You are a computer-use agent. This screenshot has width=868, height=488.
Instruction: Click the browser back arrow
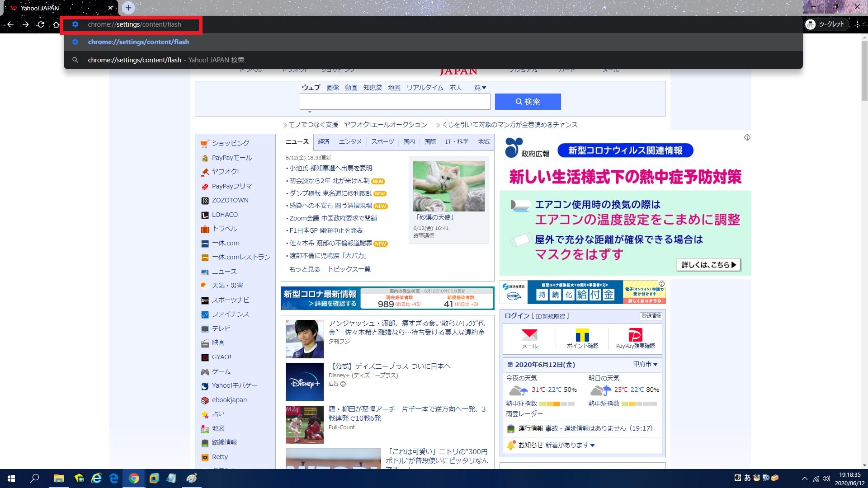pyautogui.click(x=10, y=24)
